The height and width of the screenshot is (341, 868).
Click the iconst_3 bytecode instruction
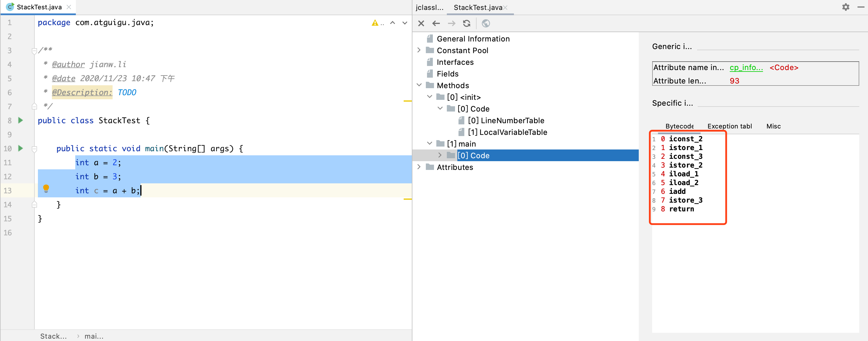point(685,156)
